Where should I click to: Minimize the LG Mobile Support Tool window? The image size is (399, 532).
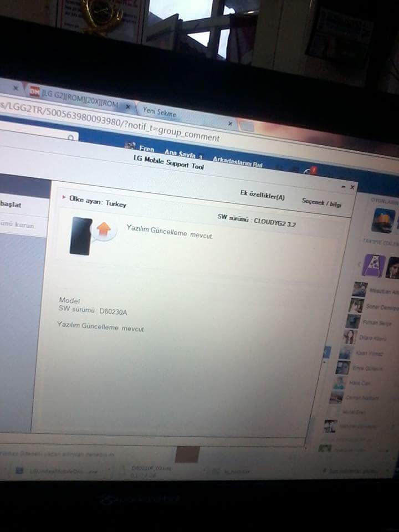[343, 187]
